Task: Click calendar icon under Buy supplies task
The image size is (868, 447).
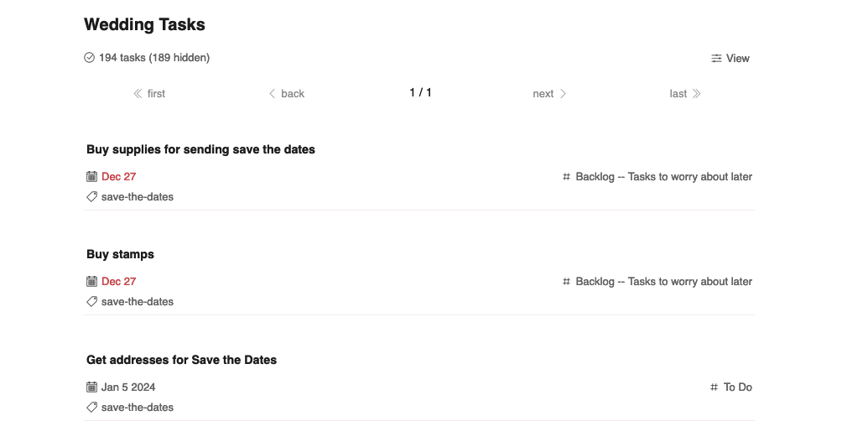Action: click(92, 177)
